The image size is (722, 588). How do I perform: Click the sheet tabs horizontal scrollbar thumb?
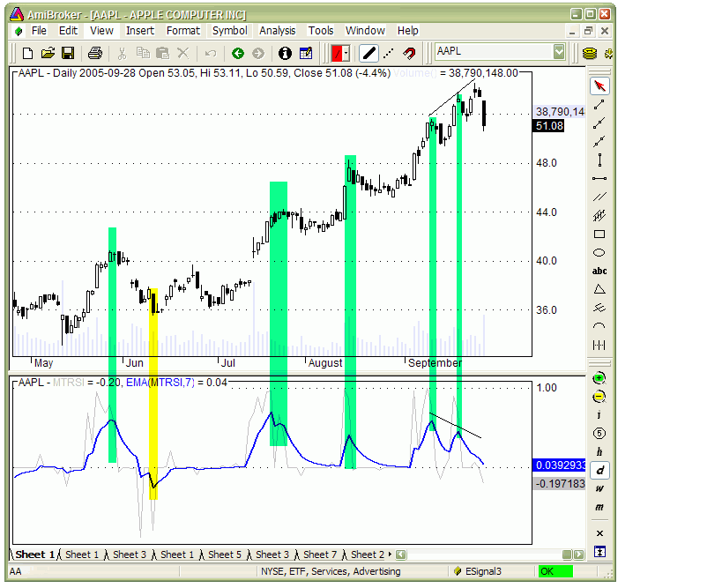(x=568, y=555)
